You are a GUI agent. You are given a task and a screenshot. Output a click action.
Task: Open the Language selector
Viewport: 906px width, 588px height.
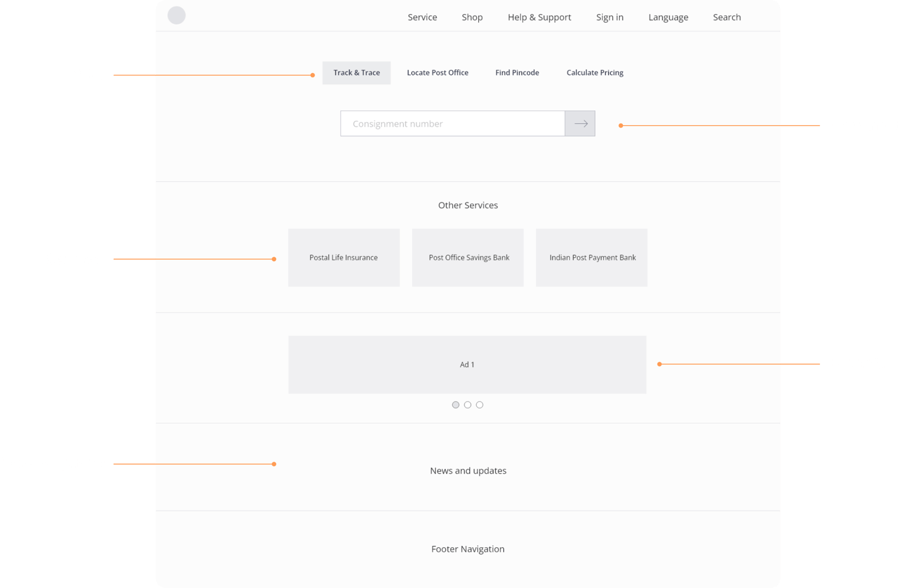(668, 17)
